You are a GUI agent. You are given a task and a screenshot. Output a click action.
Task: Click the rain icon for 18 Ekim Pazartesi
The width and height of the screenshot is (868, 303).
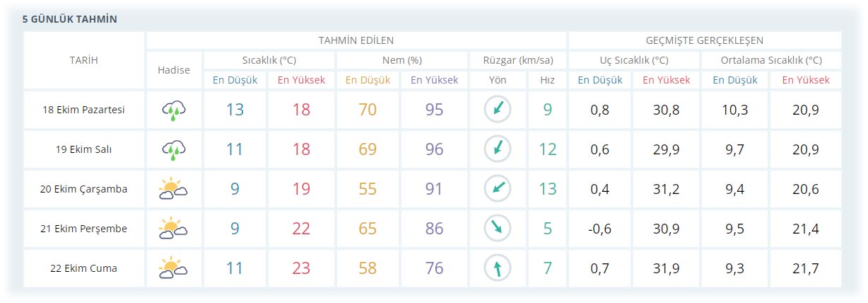[174, 110]
